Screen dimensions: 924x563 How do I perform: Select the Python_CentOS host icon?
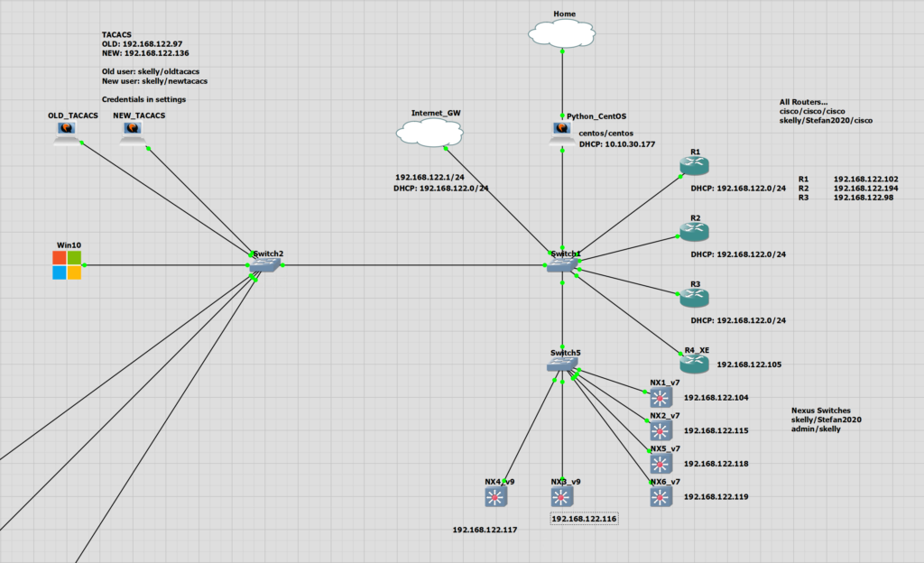(562, 134)
